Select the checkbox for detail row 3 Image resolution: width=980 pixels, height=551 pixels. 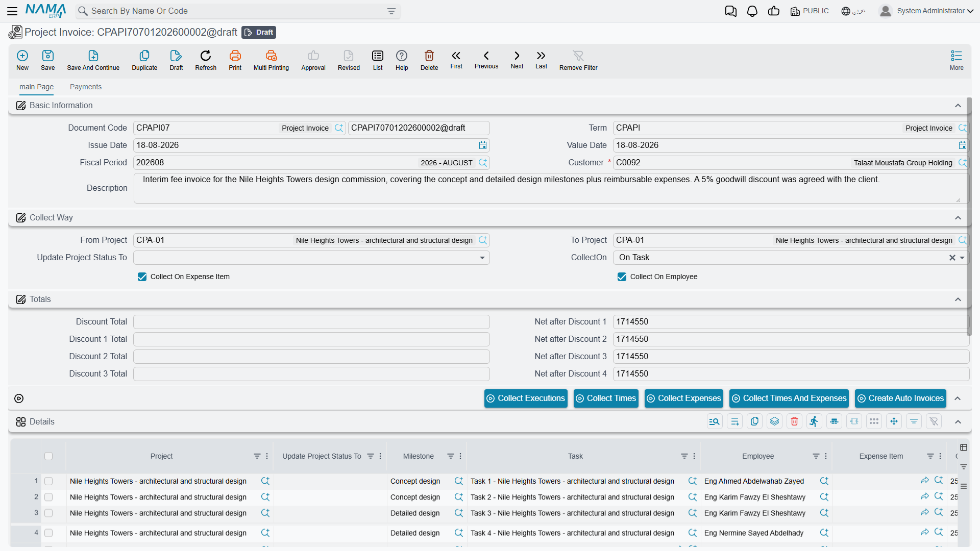(48, 513)
